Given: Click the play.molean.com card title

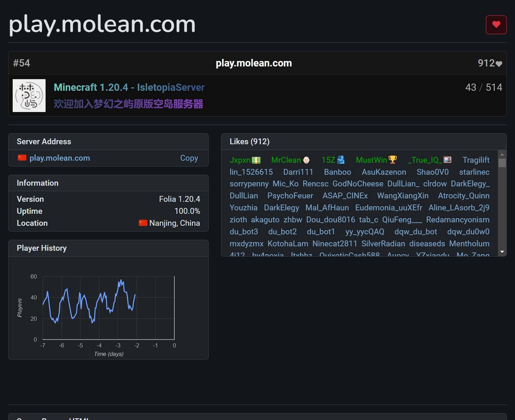Looking at the screenshot, I should tap(254, 63).
